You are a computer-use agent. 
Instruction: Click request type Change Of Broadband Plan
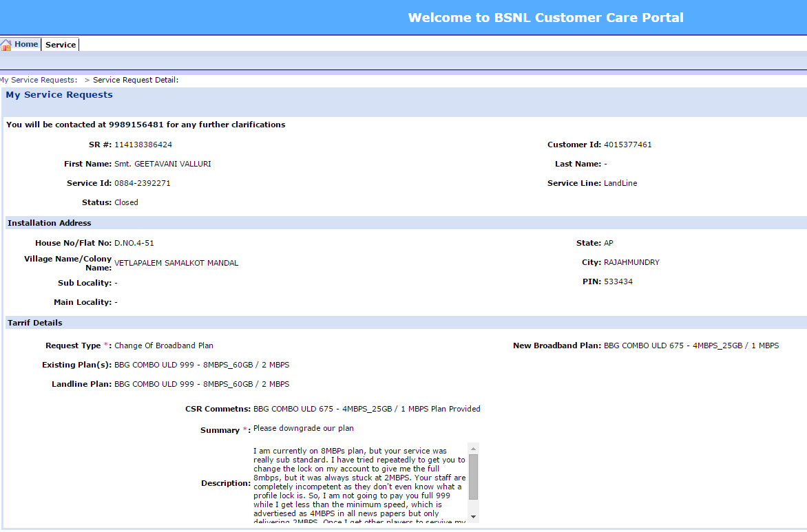(x=164, y=345)
